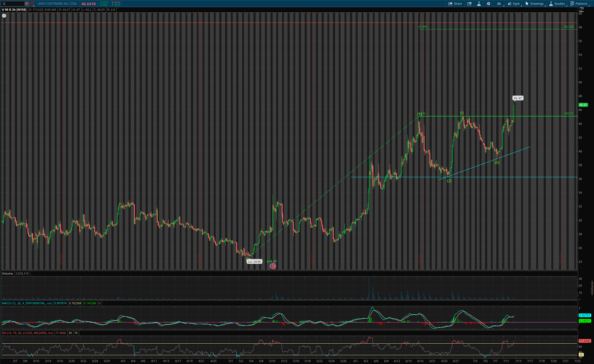
Task: Click the earnings event marker icon
Action: point(273,266)
